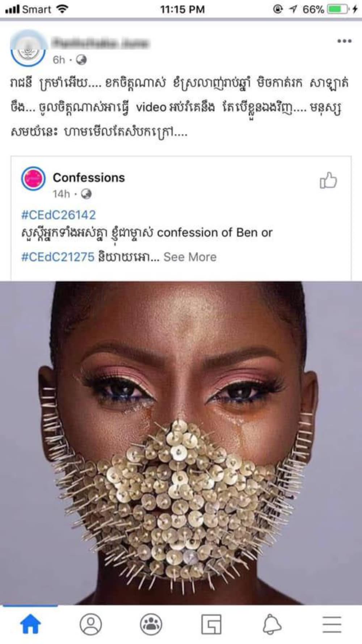
Task: Like the Confessions page with thumbs-up icon
Action: tap(328, 180)
